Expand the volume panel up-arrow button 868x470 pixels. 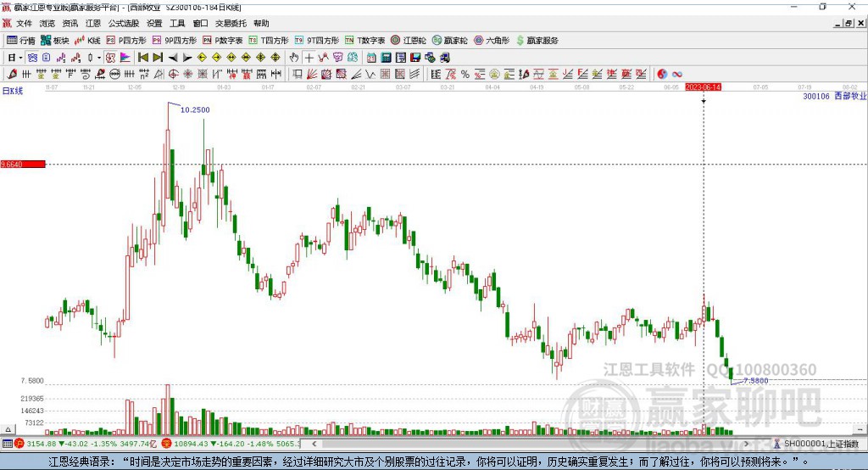8,429
